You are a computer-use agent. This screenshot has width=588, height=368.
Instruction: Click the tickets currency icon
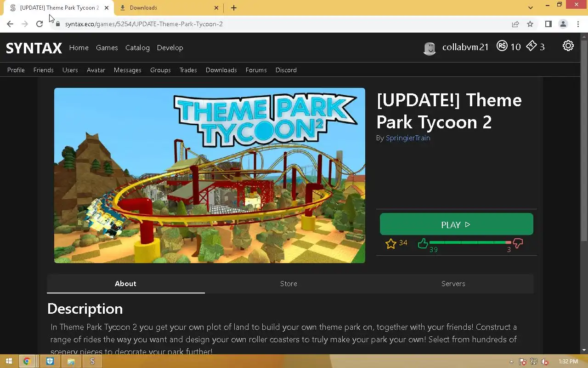[x=531, y=46]
